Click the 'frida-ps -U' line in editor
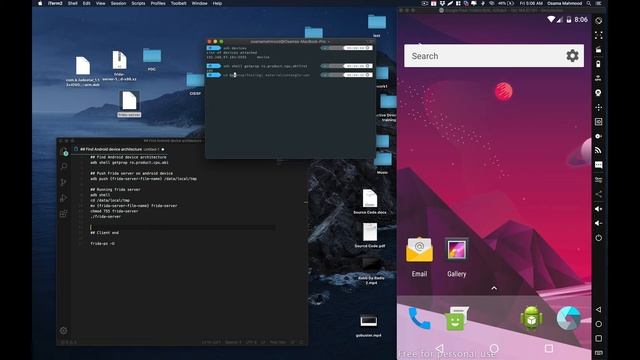 (102, 244)
